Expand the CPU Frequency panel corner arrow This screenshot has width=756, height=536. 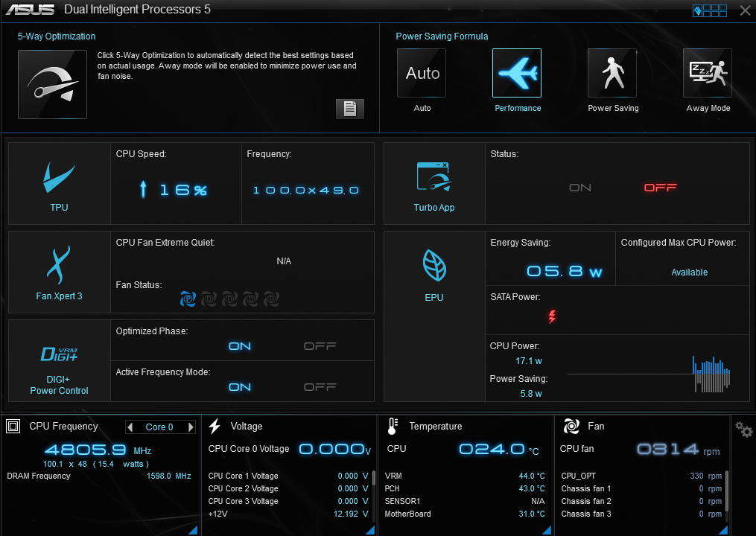(192, 529)
